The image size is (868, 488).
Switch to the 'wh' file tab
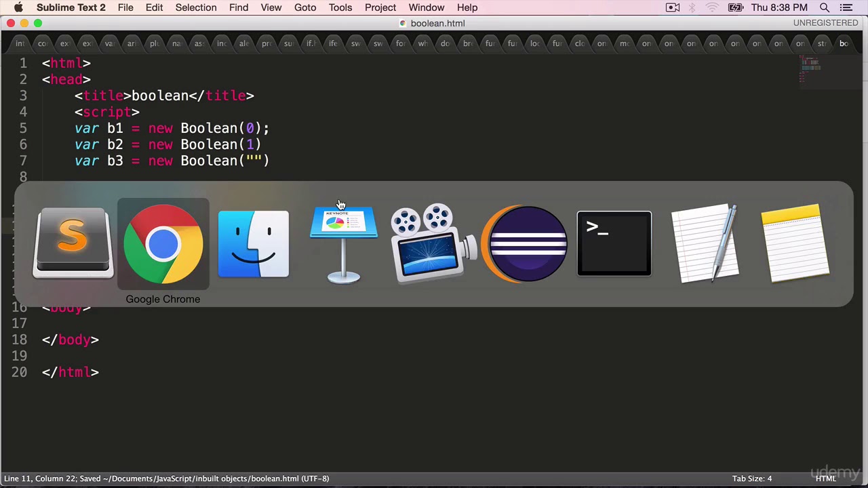[422, 43]
